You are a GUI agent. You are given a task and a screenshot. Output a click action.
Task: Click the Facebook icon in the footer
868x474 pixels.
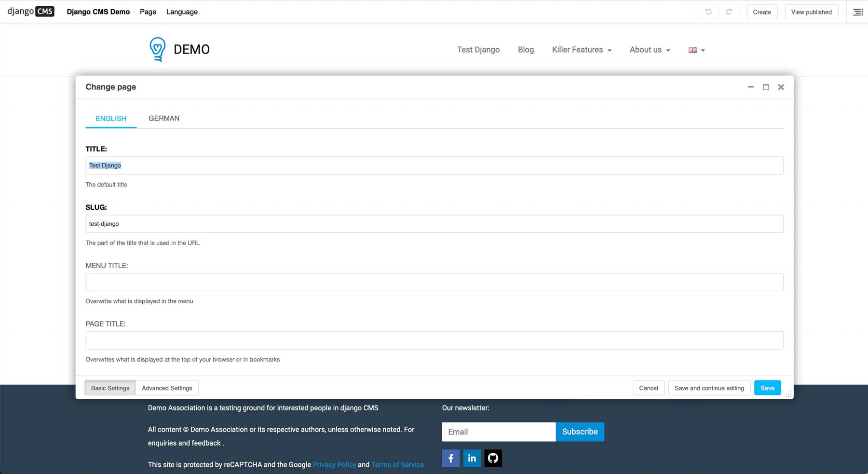click(x=450, y=458)
